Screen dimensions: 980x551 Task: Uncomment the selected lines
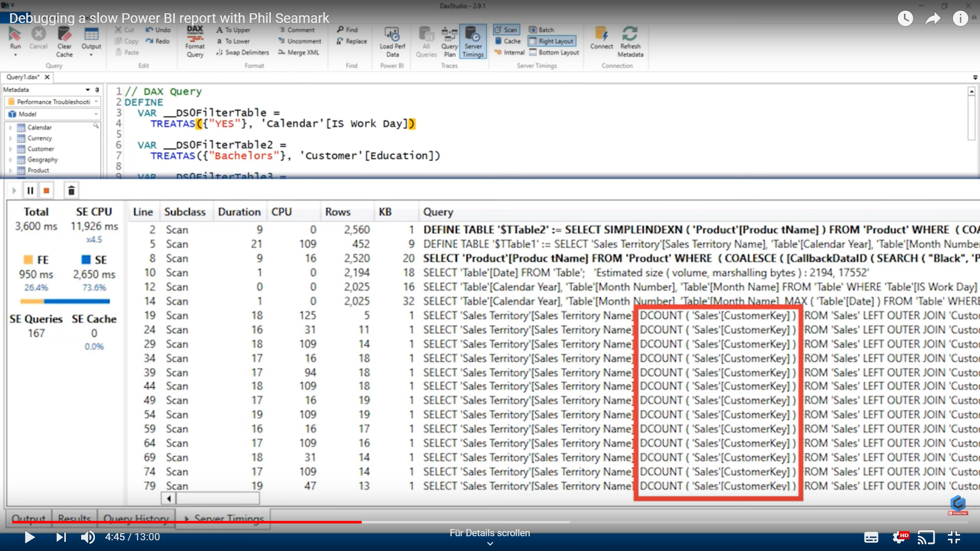(x=300, y=41)
